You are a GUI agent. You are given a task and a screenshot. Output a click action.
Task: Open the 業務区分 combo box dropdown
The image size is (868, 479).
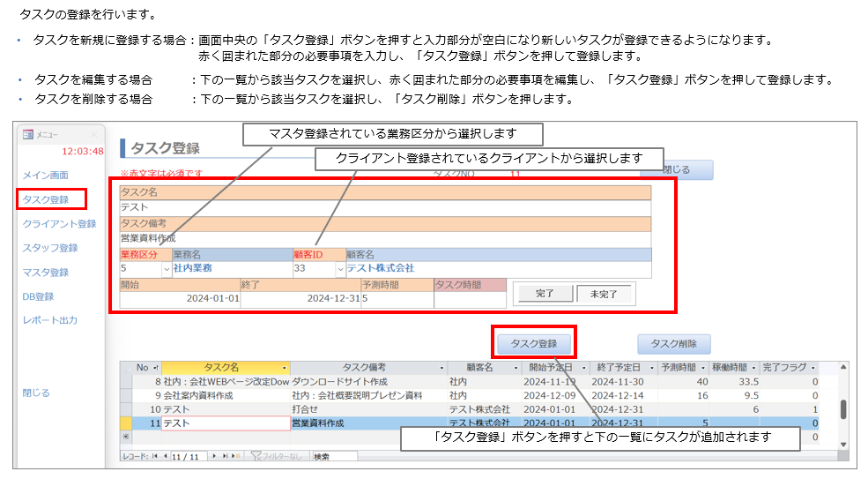tap(167, 269)
